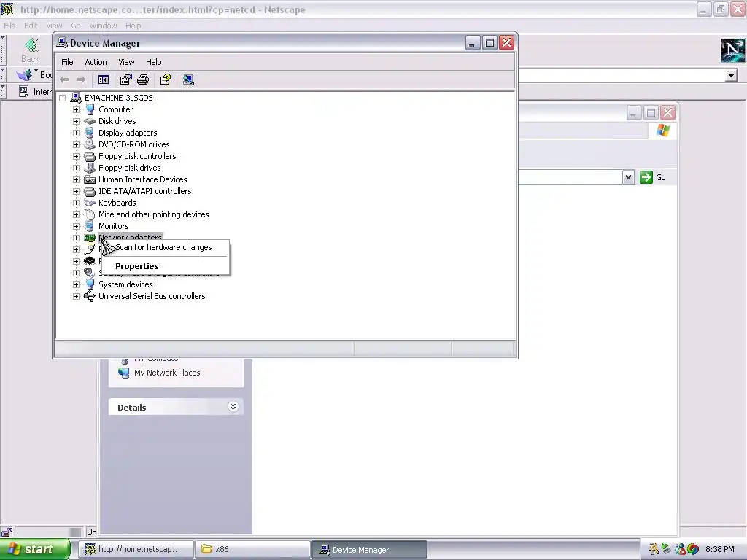Click the Disk drives icon
Screen dimensions: 747x560
[x=90, y=121]
